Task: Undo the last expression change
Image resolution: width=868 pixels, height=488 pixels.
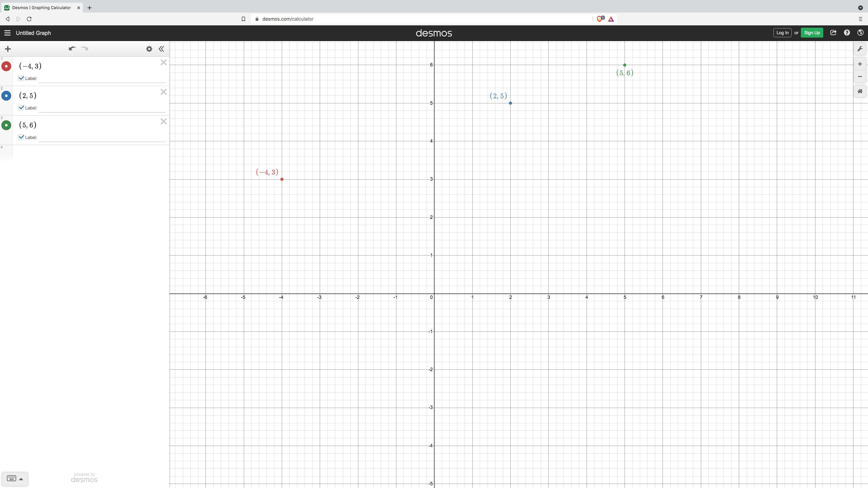Action: point(72,49)
